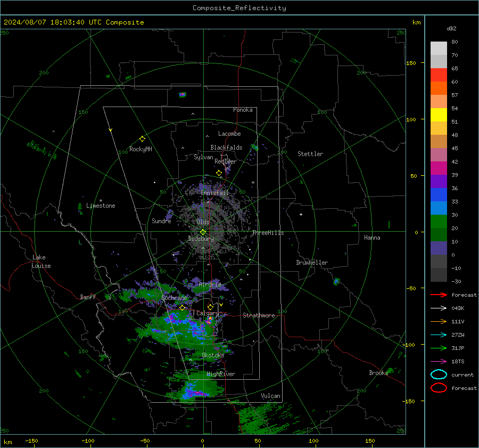Click the 'current' legend label
479x448 pixels.
463,374
